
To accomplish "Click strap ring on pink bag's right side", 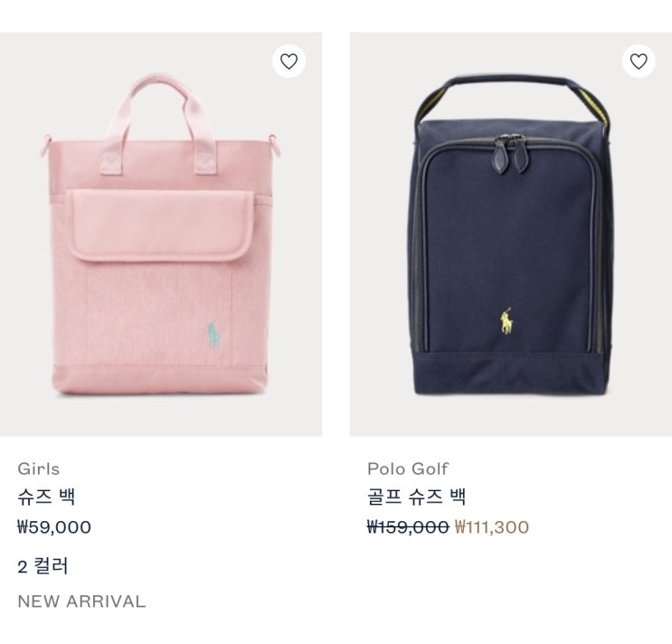I will tap(275, 145).
